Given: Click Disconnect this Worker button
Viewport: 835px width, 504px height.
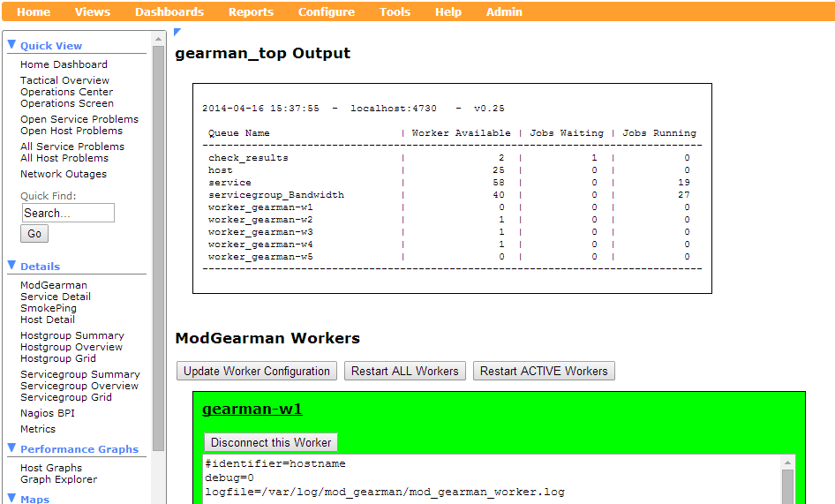Looking at the screenshot, I should [x=271, y=442].
